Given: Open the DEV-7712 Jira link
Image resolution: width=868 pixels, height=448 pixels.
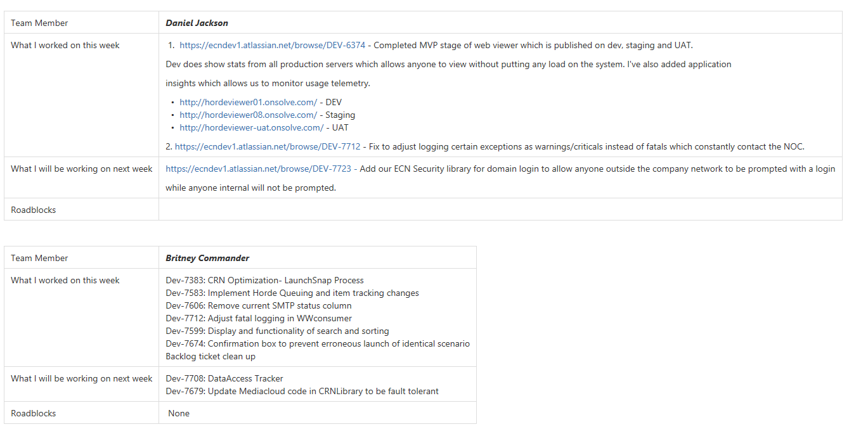Looking at the screenshot, I should pos(268,146).
